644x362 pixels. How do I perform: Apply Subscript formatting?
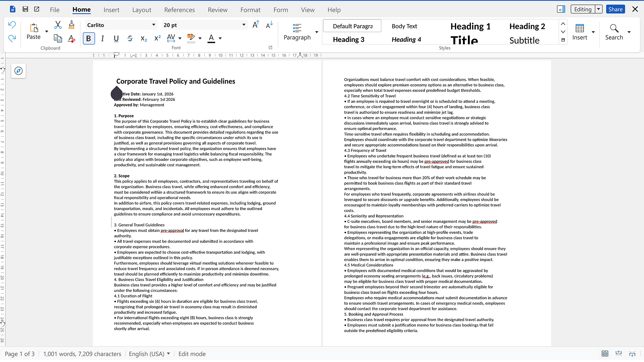pos(144,39)
